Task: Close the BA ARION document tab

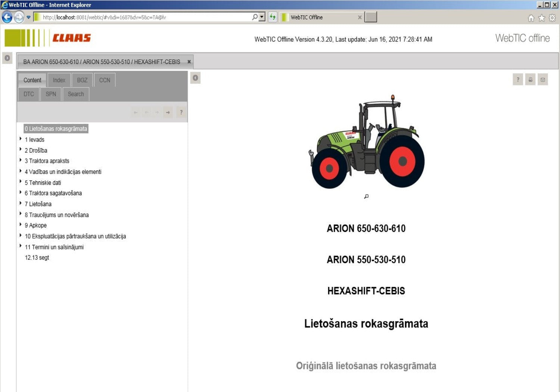Action: [189, 62]
